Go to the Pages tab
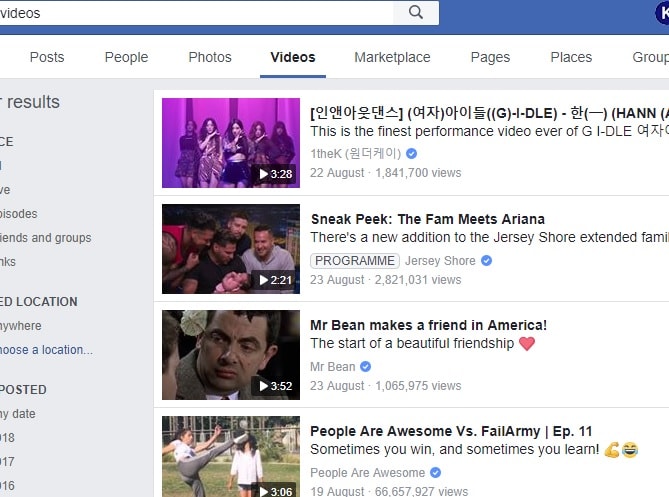The image size is (669, 497). click(x=490, y=57)
